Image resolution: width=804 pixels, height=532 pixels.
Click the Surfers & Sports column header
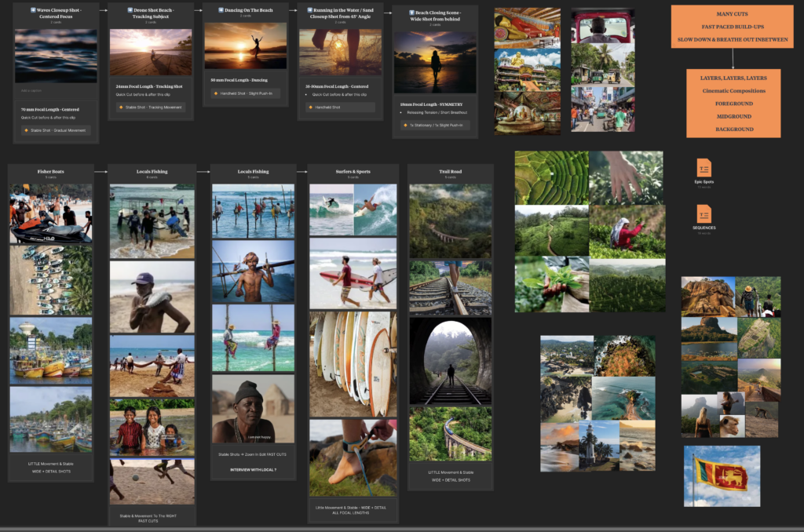352,171
